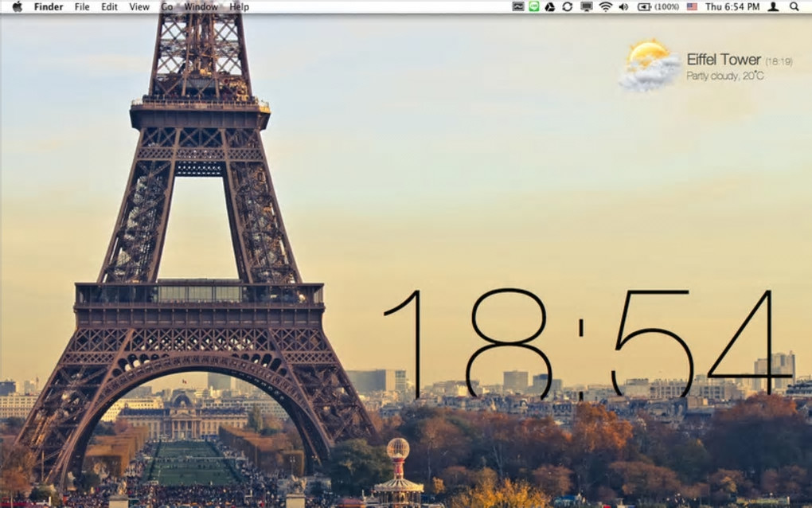Open the battery status icon
The width and height of the screenshot is (812, 508).
coord(644,6)
